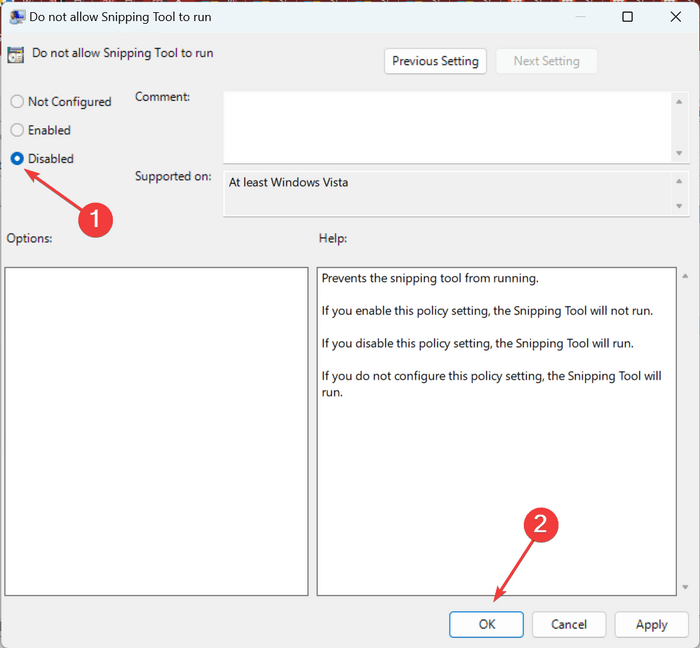Screen dimensions: 700x648
Task: Select the Disabled radio option
Action: point(17,159)
